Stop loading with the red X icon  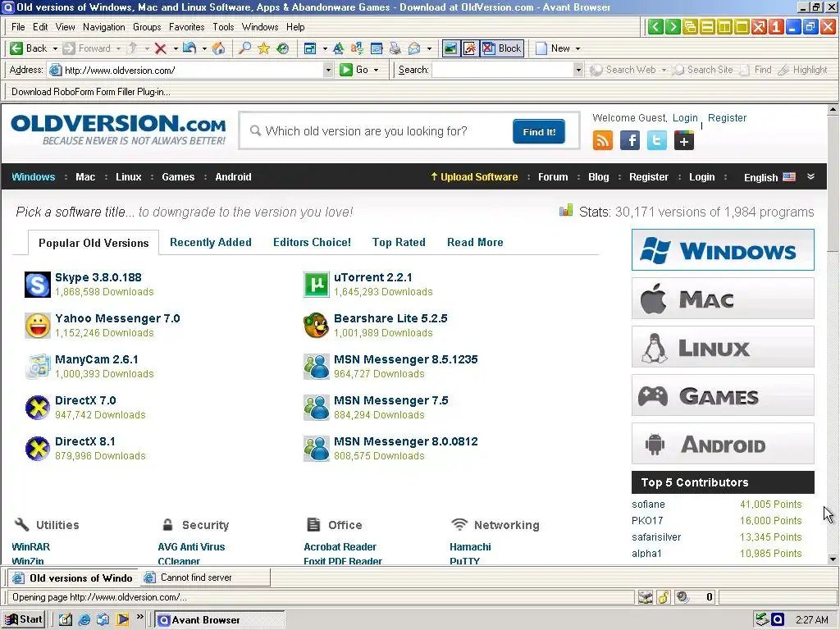point(160,48)
